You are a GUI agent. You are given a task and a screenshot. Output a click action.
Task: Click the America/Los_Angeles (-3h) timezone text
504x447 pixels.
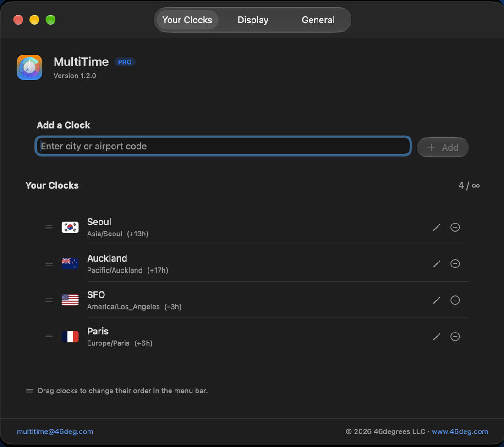point(134,306)
